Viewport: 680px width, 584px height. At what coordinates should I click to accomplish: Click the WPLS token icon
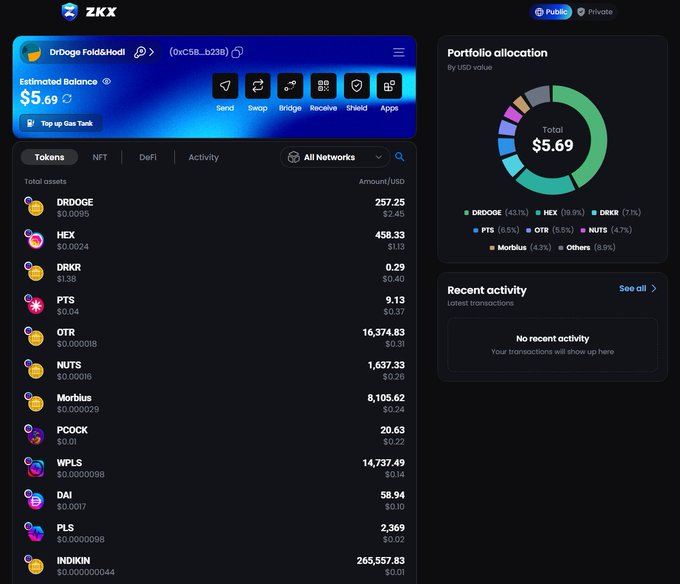34,467
